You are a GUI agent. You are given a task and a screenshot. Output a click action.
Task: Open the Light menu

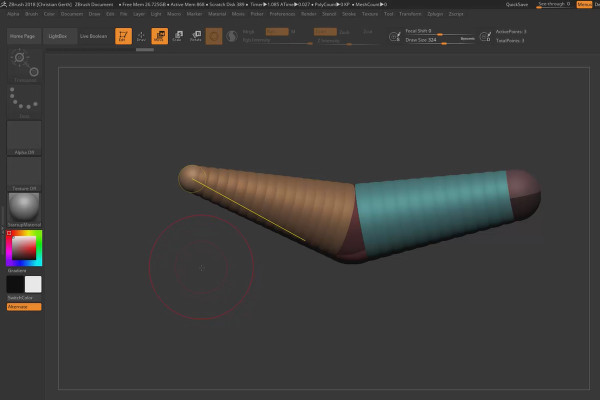156,14
